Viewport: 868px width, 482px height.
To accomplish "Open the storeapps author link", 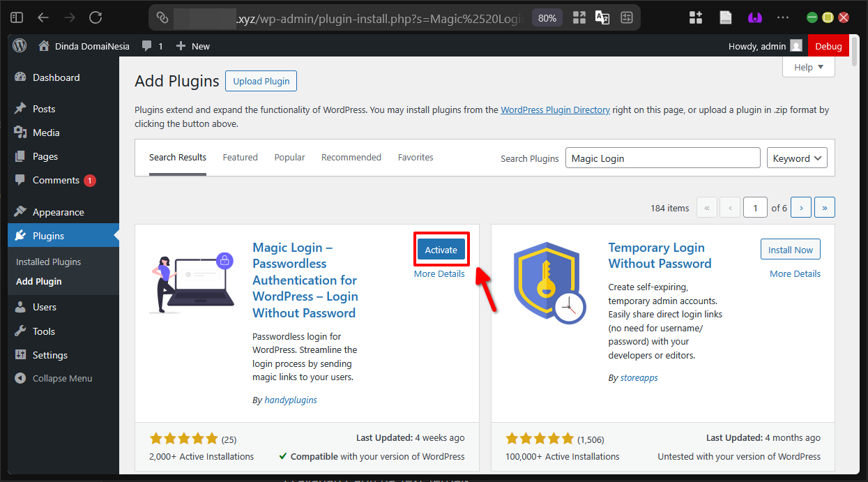I will (x=639, y=377).
